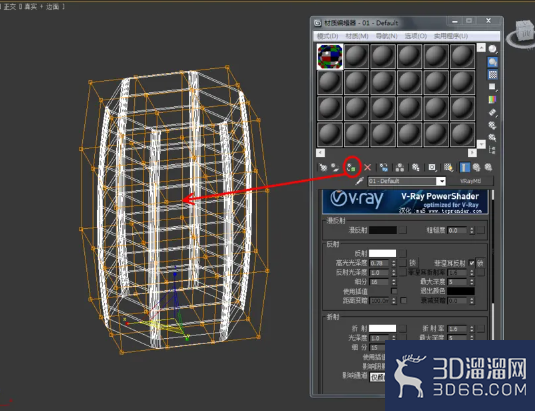This screenshot has width=535, height=411.
Task: Click black exit color swatch
Action: (x=461, y=291)
